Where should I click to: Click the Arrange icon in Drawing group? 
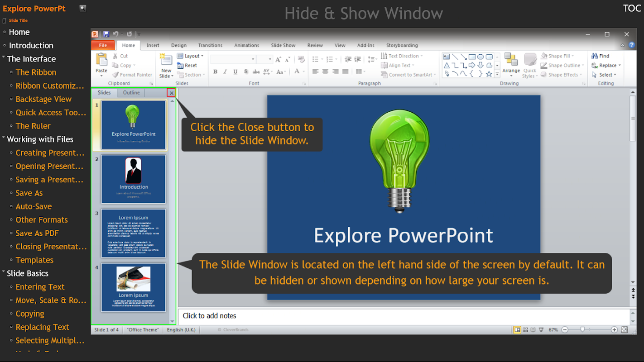pyautogui.click(x=511, y=60)
